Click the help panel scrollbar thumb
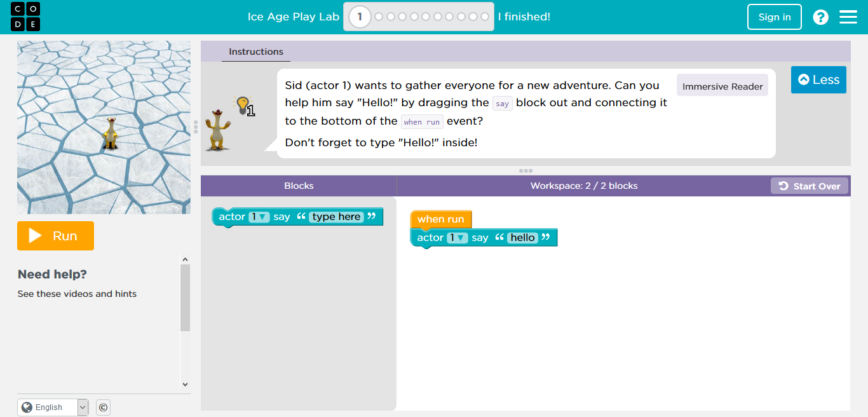868x417 pixels. [185, 297]
